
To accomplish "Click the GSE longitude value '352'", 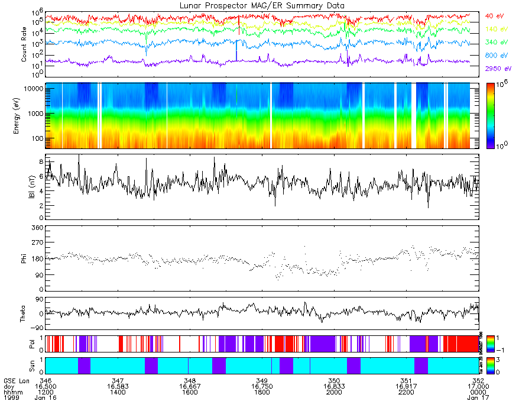I will [x=478, y=381].
